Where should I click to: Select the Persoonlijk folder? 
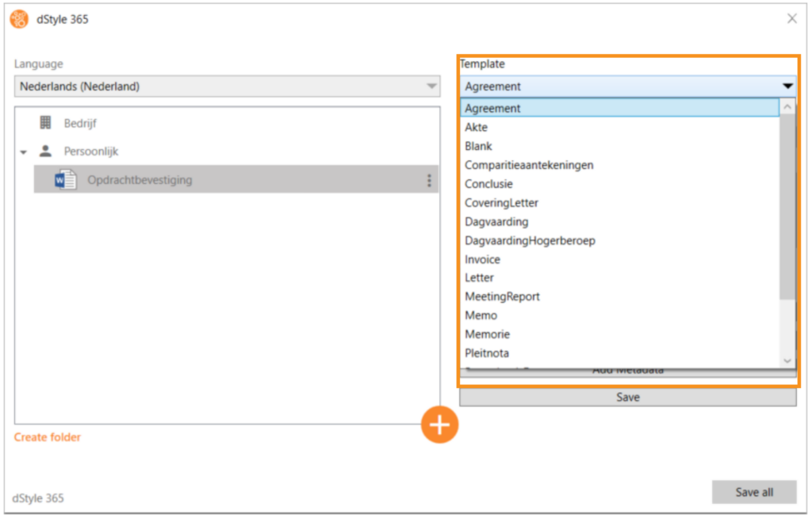click(91, 152)
